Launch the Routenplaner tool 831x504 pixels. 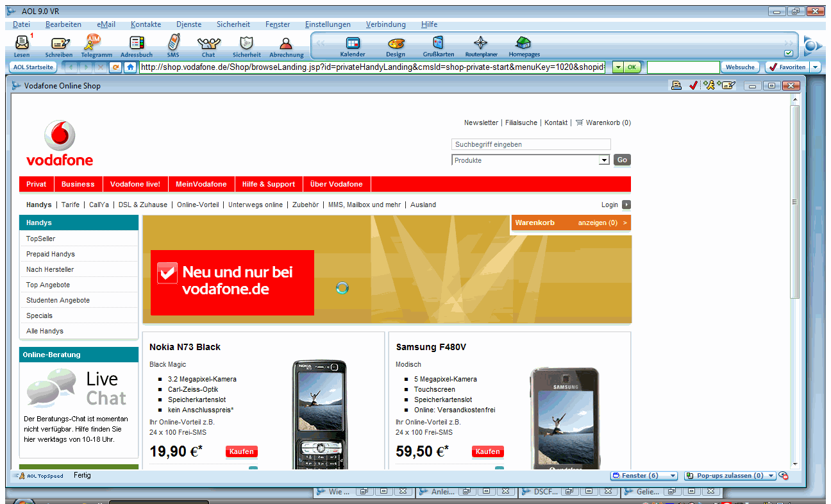[480, 44]
